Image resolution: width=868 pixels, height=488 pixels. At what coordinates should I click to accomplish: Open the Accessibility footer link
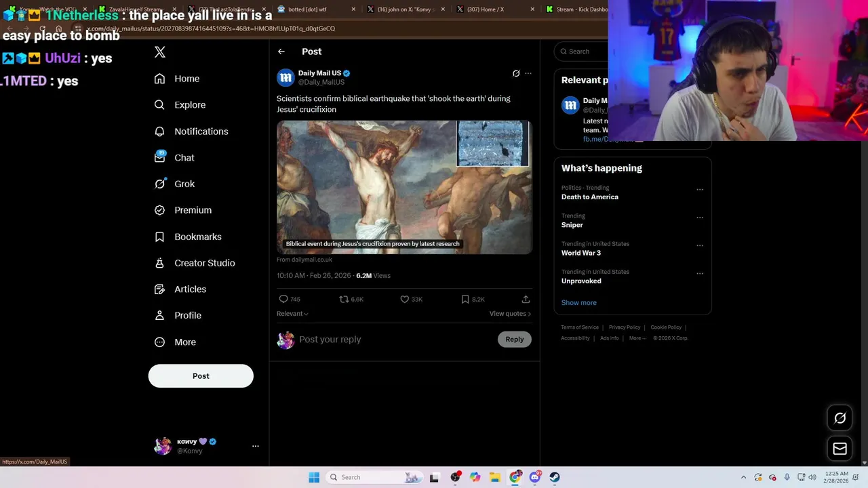click(575, 338)
